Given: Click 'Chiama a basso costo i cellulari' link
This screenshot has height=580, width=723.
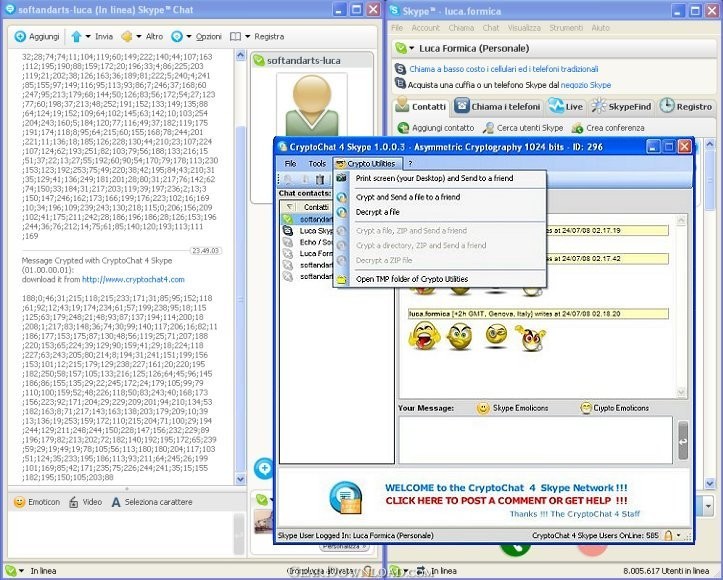Looking at the screenshot, I should point(504,69).
